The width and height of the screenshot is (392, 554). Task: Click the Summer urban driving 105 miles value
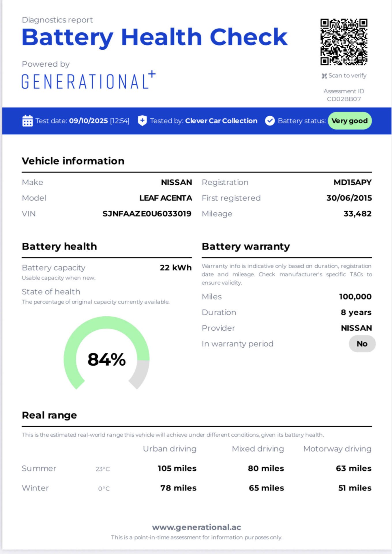(177, 468)
